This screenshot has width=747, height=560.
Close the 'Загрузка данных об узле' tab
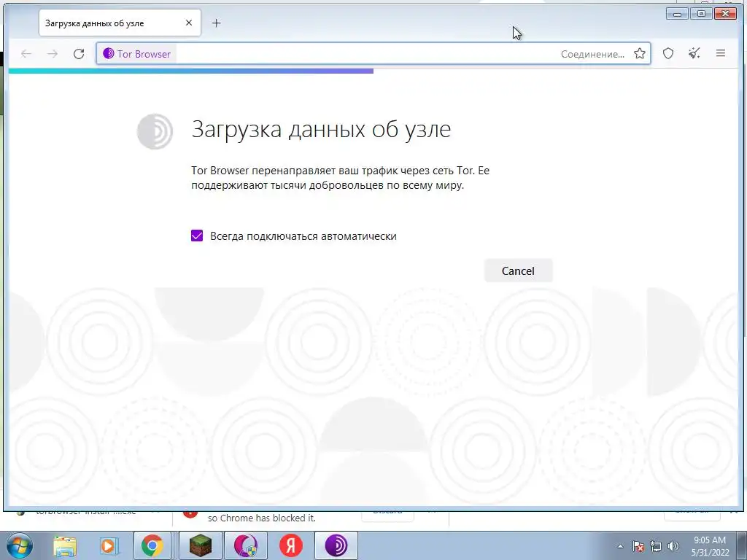[189, 23]
